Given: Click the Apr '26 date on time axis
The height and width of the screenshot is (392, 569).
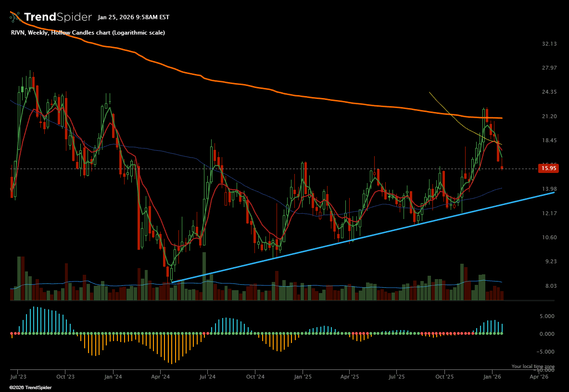Looking at the screenshot, I should coord(539,377).
